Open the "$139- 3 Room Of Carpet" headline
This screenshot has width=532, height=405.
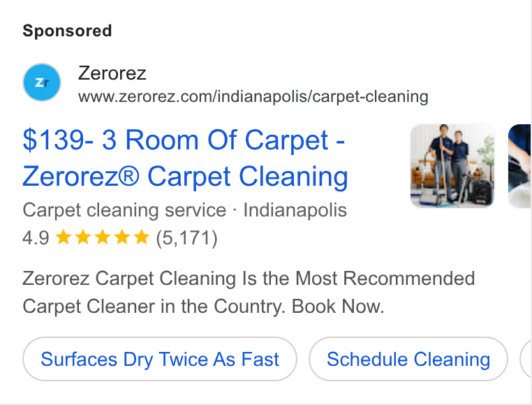point(184,140)
